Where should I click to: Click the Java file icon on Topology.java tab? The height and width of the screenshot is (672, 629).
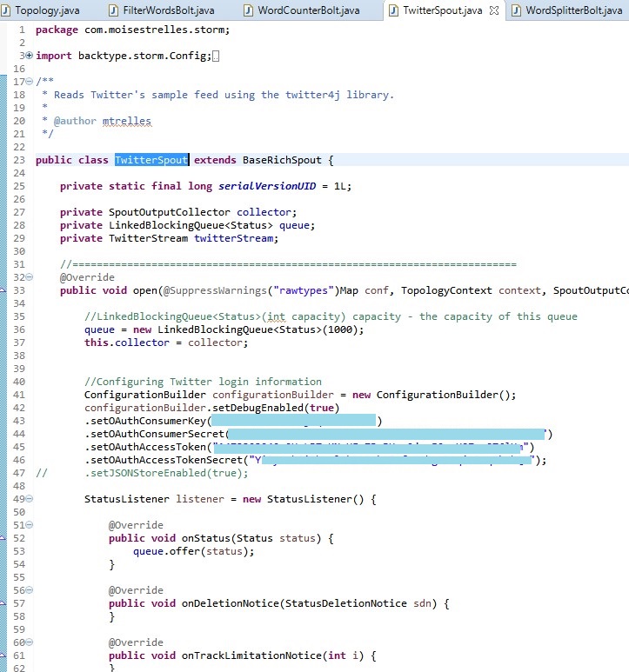pyautogui.click(x=5, y=10)
